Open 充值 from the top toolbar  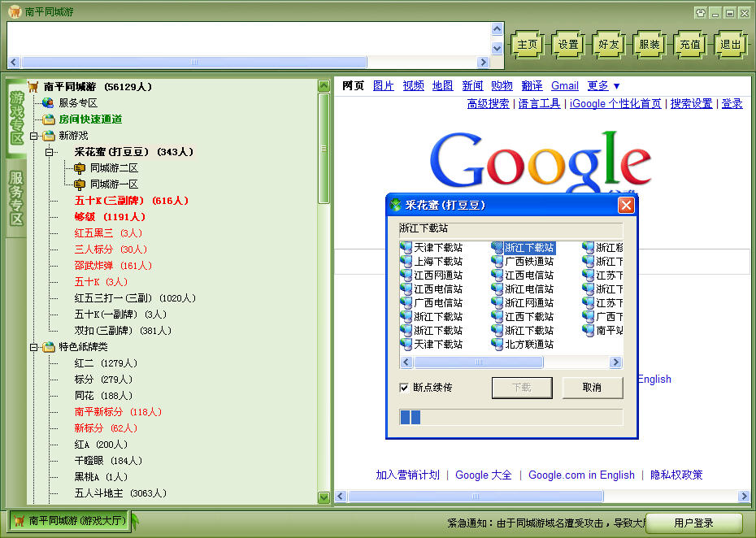point(690,45)
